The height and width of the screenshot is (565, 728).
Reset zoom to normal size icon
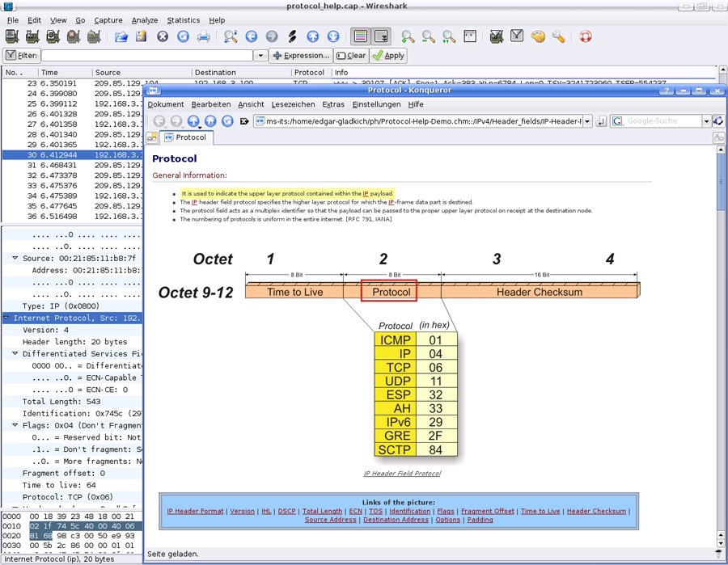[448, 36]
